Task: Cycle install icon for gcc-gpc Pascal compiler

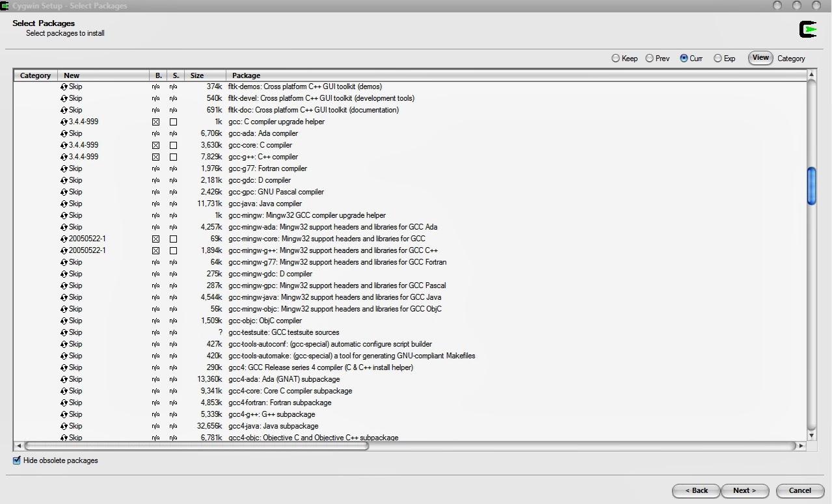Action: point(64,192)
